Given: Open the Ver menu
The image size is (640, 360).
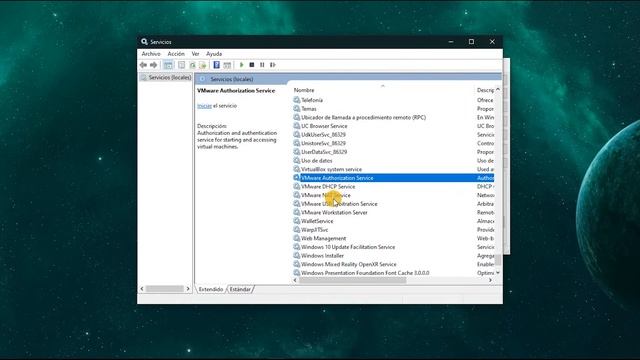Looking at the screenshot, I should 196,53.
